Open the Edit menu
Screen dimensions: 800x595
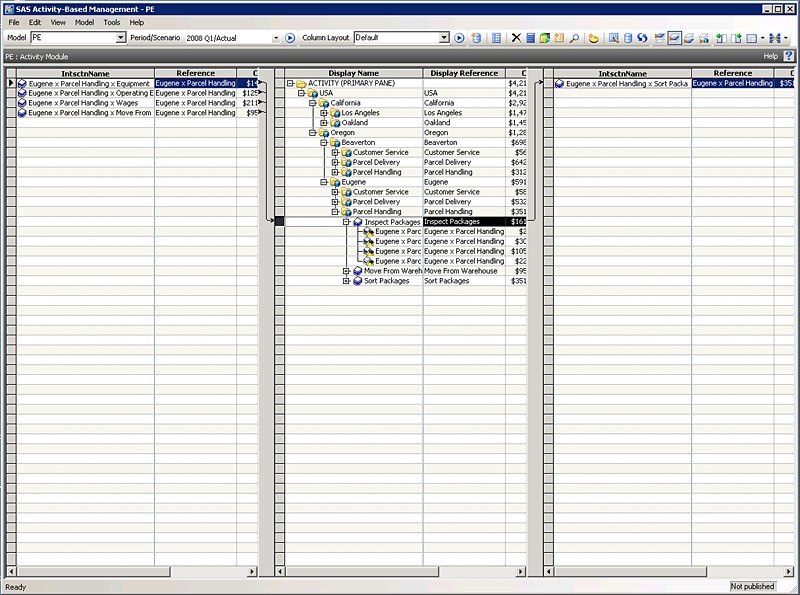point(35,22)
